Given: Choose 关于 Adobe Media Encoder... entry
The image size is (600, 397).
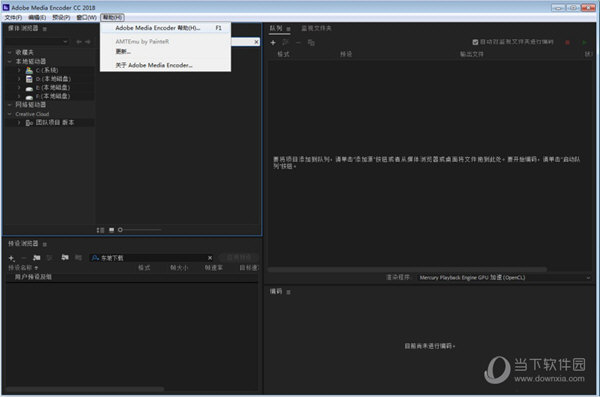Looking at the screenshot, I should [154, 65].
